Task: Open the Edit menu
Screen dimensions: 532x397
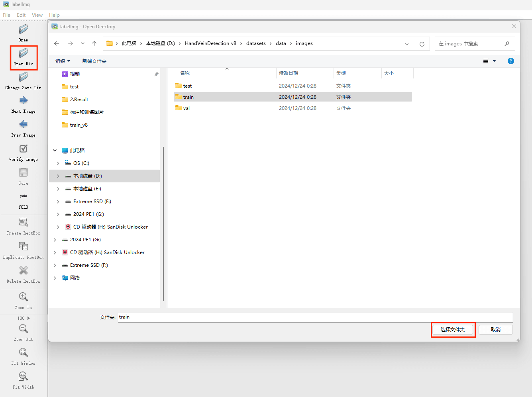Action: [x=21, y=15]
